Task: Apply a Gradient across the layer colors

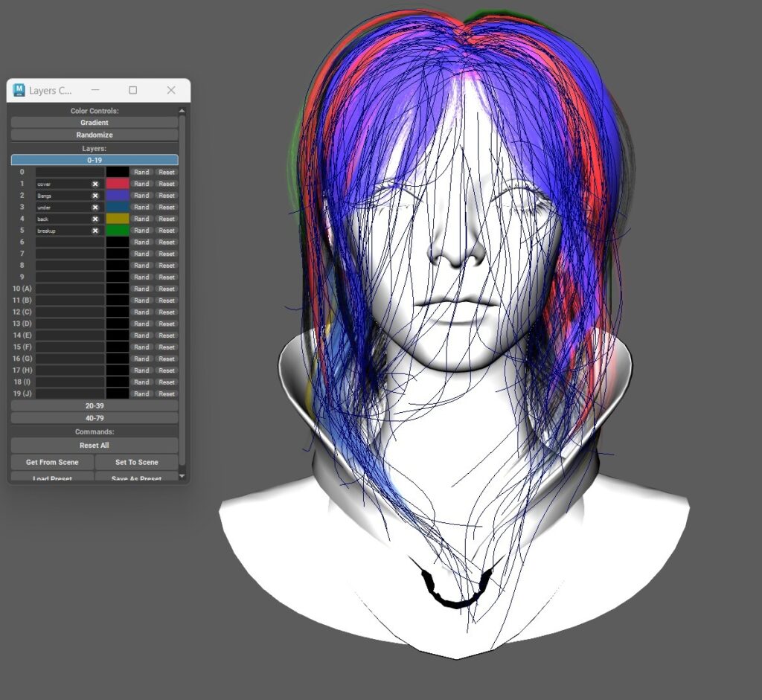Action: 95,122
